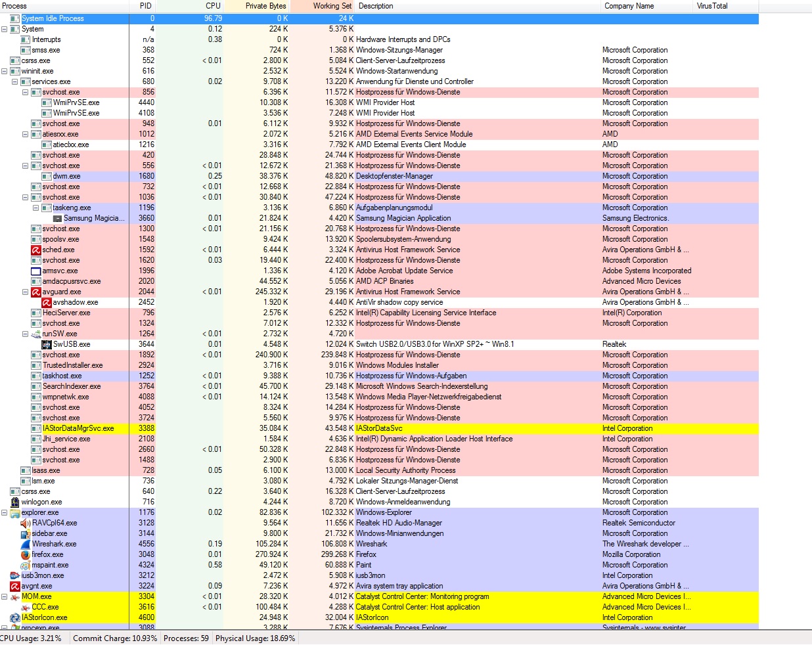Sort by Private Bytes column header
Screen dimensions: 812x645
point(257,6)
